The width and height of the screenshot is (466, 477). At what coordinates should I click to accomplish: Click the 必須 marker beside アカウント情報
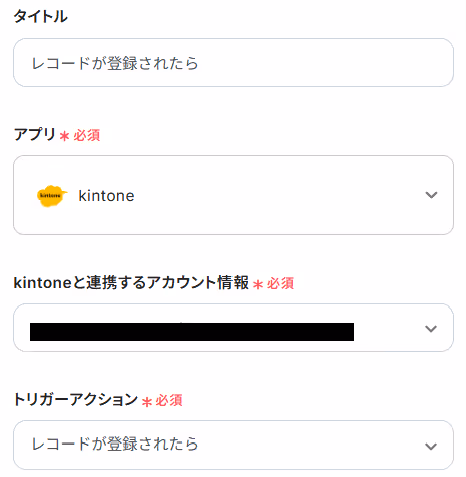pos(280,283)
